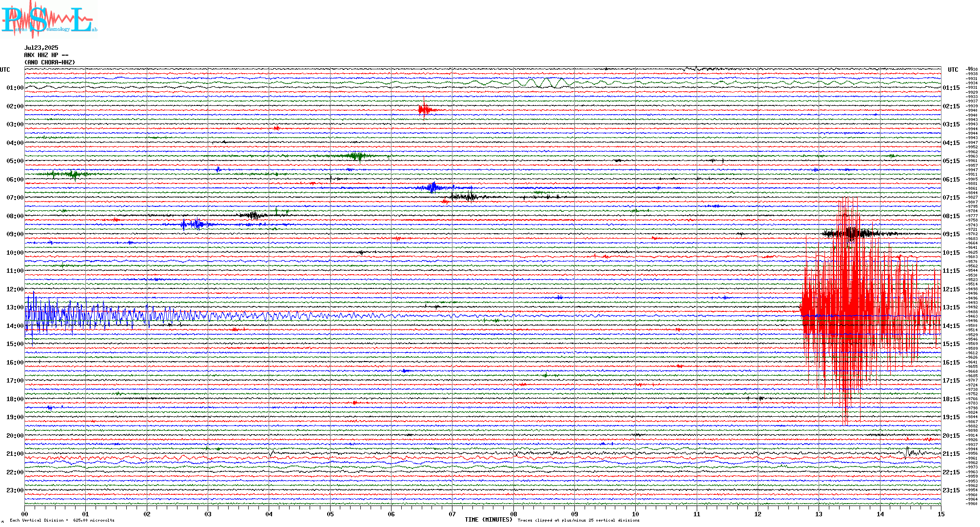The image size is (980, 527).
Task: Click minute tick label 14 on the axis
Action: click(880, 514)
